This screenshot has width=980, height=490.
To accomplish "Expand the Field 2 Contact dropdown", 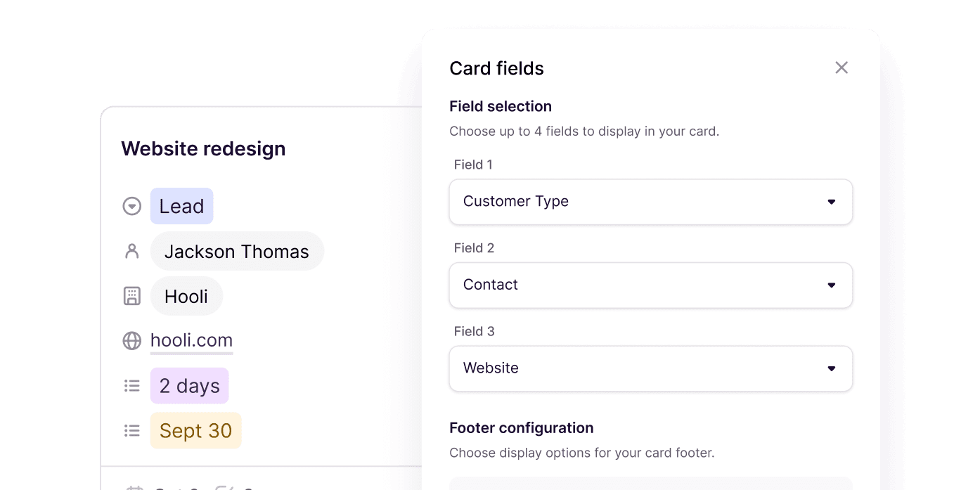I will coord(650,285).
